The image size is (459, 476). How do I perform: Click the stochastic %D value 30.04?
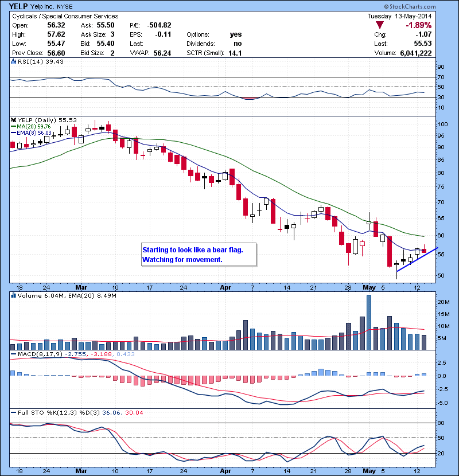click(134, 412)
